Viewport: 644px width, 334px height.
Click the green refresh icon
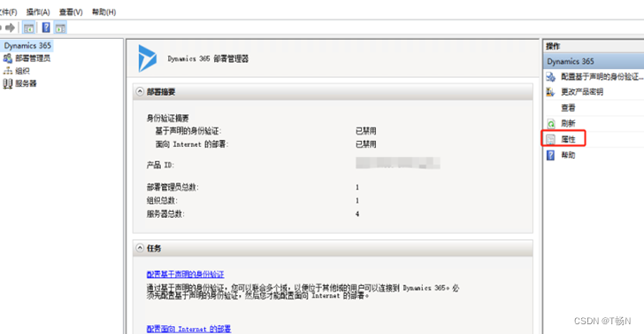click(x=551, y=123)
